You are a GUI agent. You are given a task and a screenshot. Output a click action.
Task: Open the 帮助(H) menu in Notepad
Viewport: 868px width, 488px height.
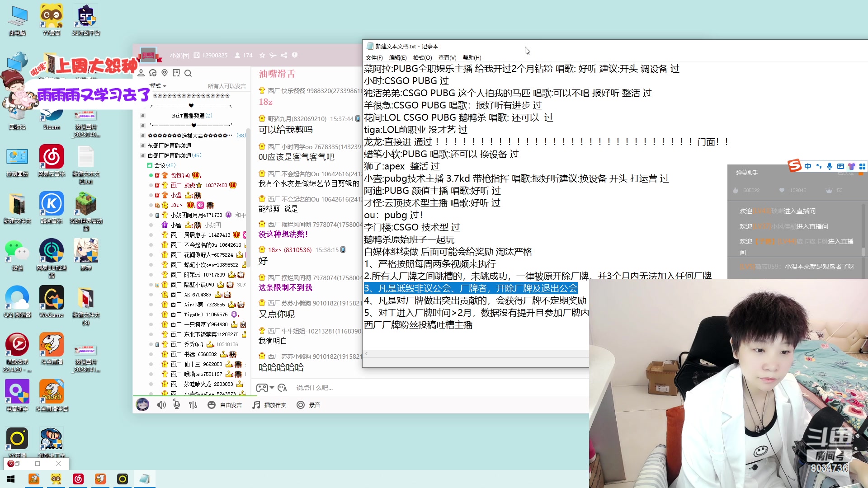pos(472,58)
